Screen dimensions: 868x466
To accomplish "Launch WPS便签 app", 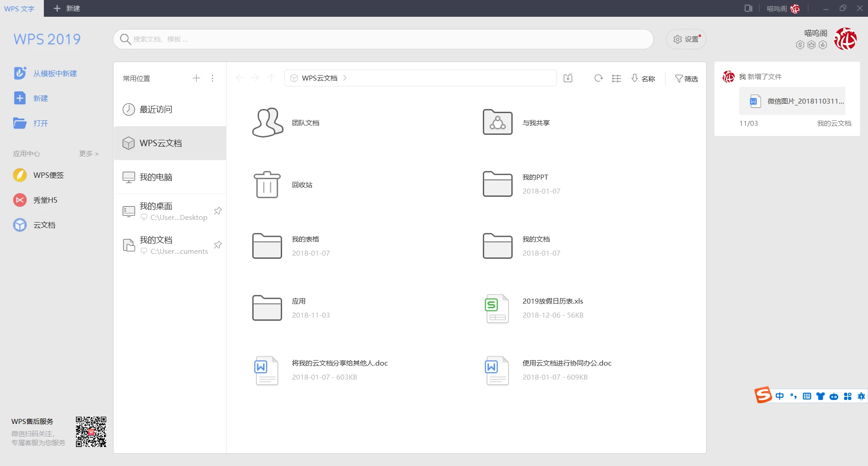I will 38,175.
